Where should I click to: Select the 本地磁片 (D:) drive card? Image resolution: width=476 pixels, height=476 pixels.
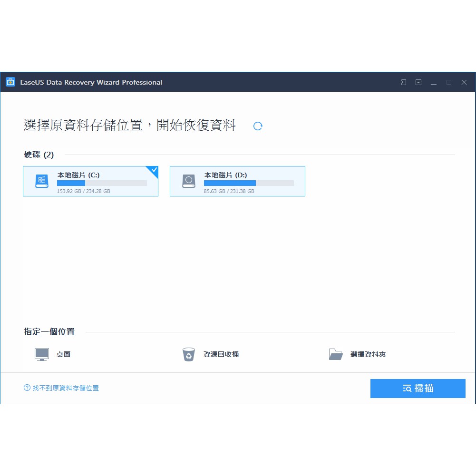(237, 181)
